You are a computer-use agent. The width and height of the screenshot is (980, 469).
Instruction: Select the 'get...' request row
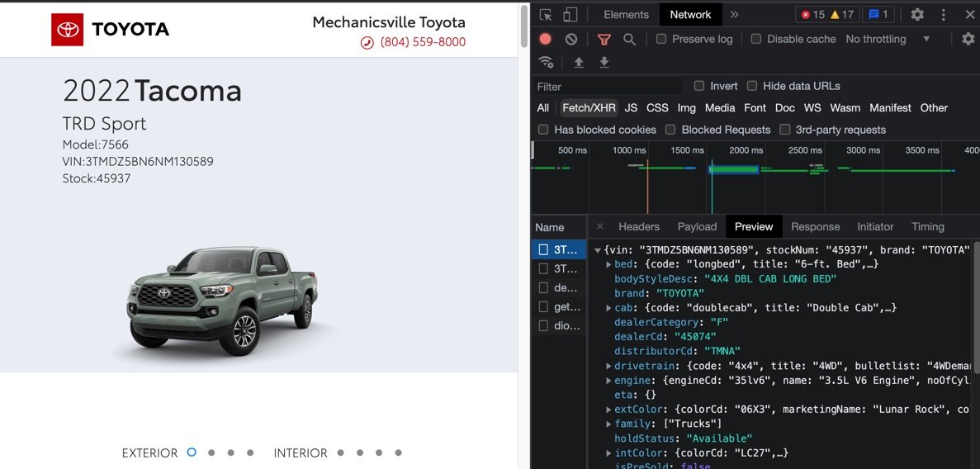560,307
